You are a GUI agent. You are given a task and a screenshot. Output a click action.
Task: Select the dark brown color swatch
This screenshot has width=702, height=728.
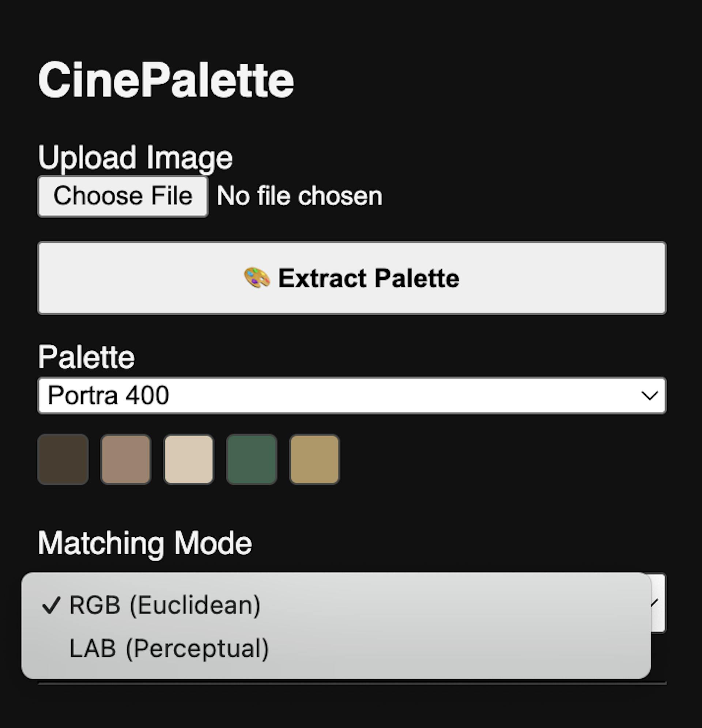pyautogui.click(x=63, y=459)
